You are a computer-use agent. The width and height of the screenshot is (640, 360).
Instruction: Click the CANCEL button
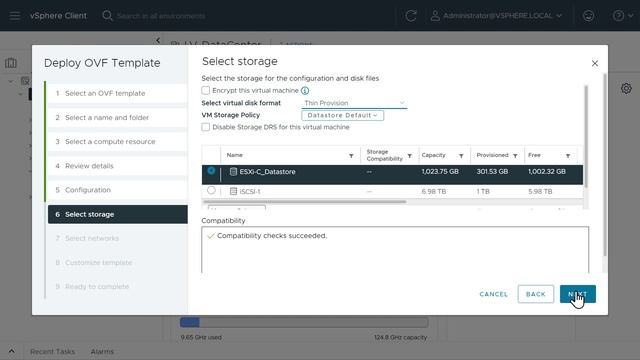pos(493,294)
